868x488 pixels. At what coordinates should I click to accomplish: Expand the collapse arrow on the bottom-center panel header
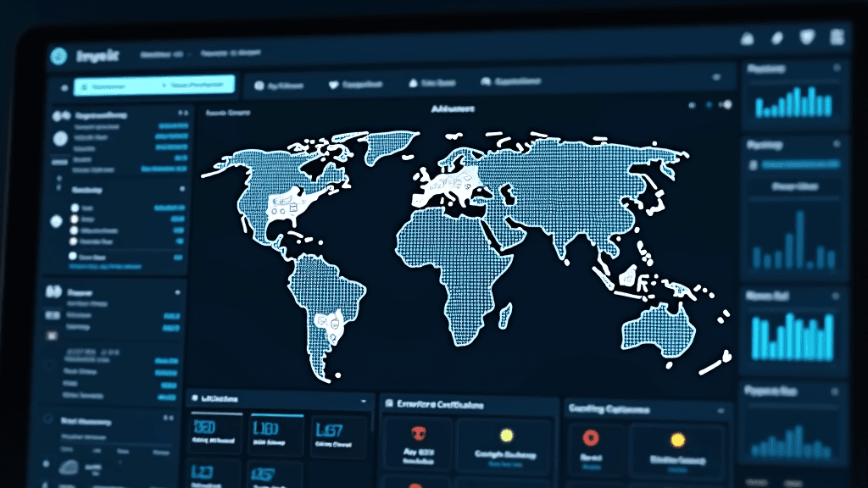[721, 410]
